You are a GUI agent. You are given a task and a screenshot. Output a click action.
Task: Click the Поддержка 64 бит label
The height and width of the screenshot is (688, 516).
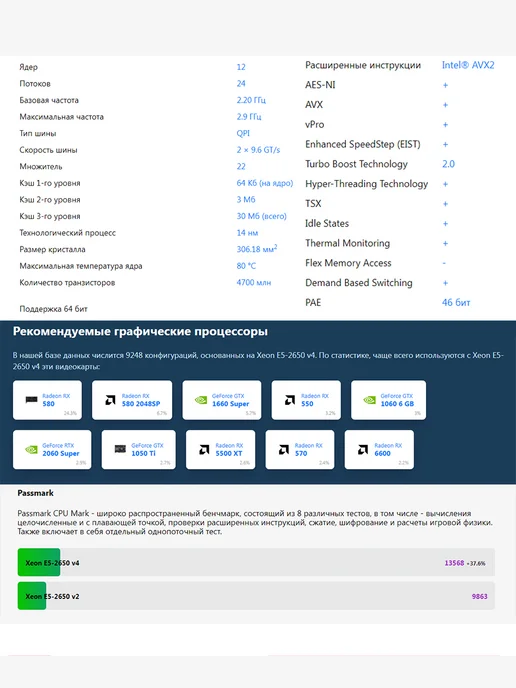(54, 309)
